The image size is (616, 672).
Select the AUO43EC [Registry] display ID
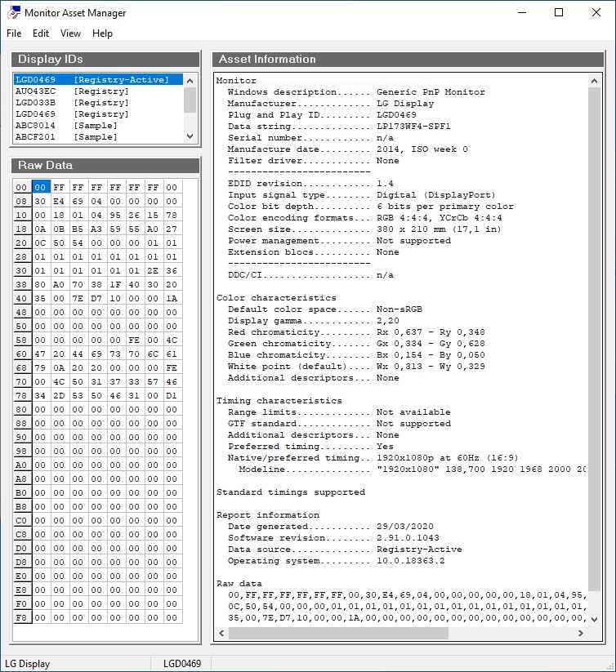(x=72, y=91)
